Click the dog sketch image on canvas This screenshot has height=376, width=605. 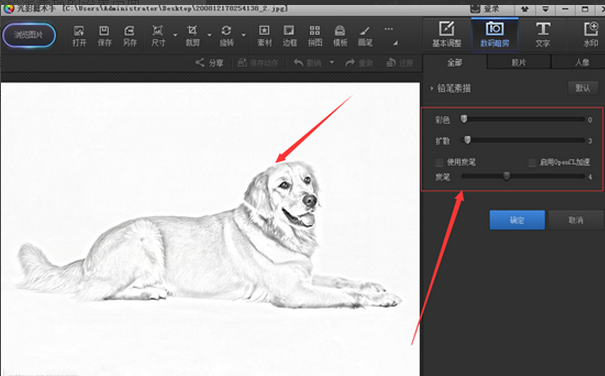210,229
